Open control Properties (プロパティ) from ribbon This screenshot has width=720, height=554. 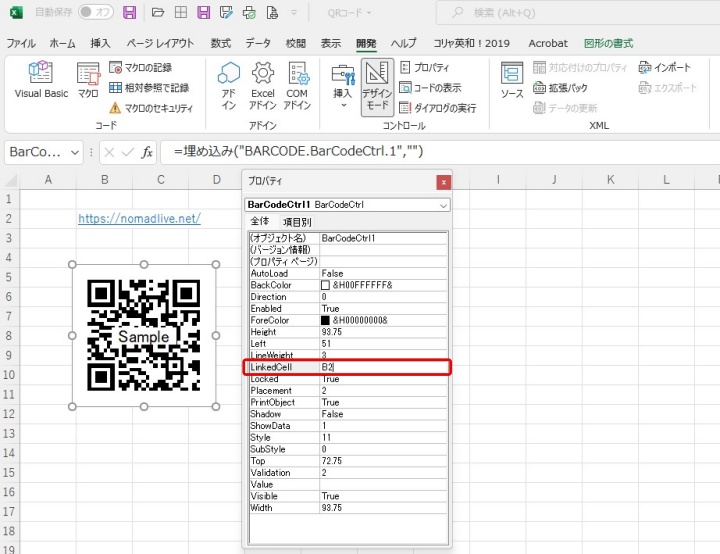[x=424, y=68]
